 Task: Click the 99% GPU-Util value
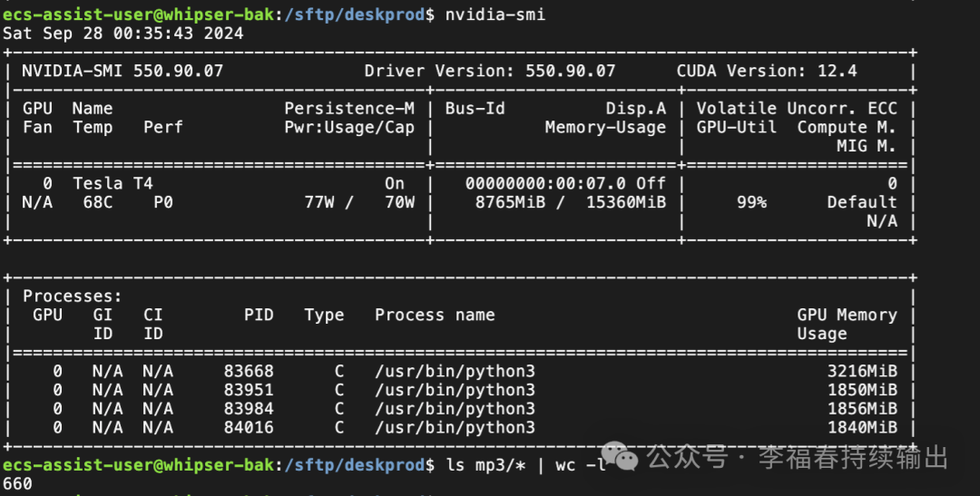pyautogui.click(x=752, y=202)
